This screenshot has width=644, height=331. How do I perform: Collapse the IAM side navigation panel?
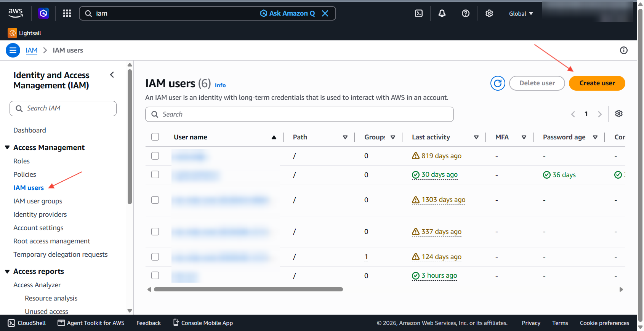pos(112,75)
